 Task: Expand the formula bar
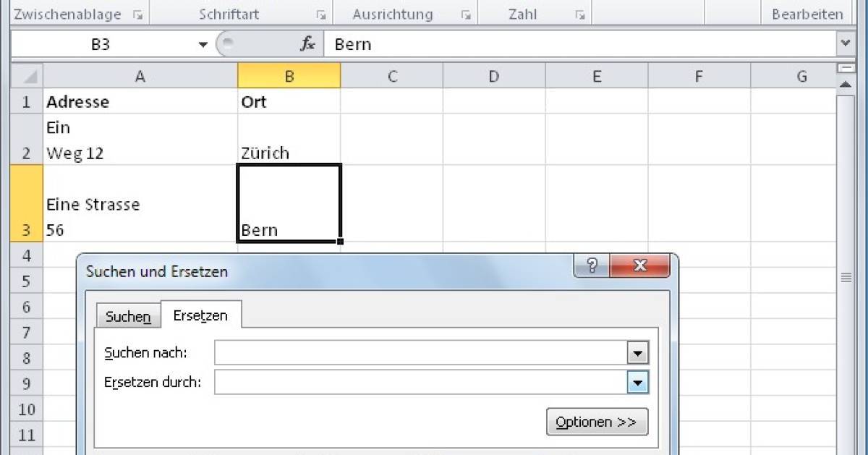click(x=845, y=44)
